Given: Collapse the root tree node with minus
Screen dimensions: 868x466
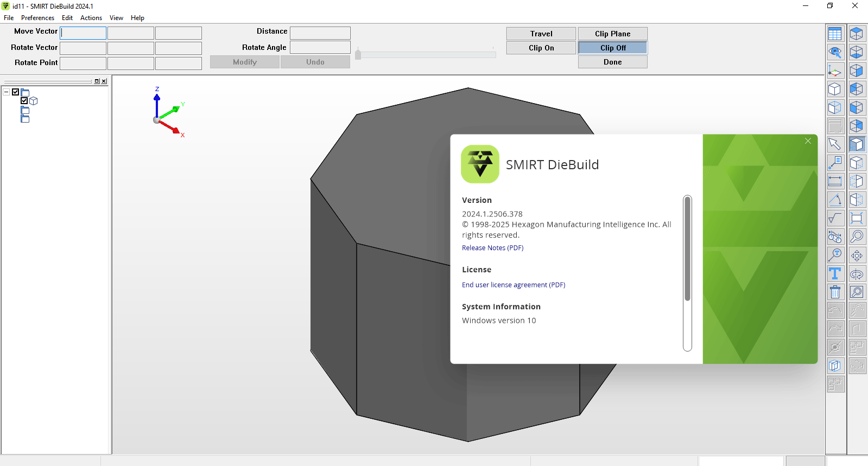Looking at the screenshot, I should [7, 92].
